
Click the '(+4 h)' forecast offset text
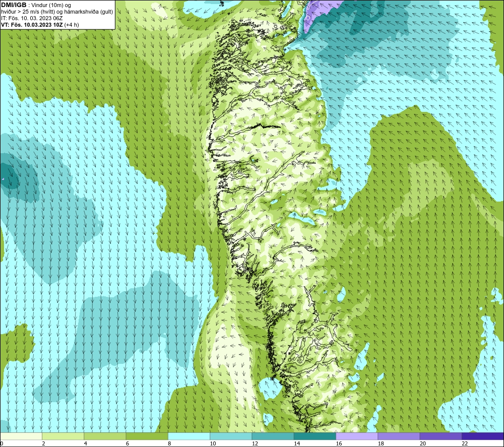[x=72, y=25]
